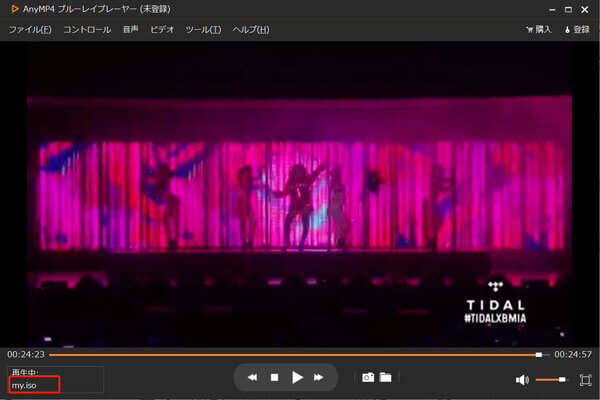
Task: Minimize the AnyMP4 window
Action: click(552, 10)
